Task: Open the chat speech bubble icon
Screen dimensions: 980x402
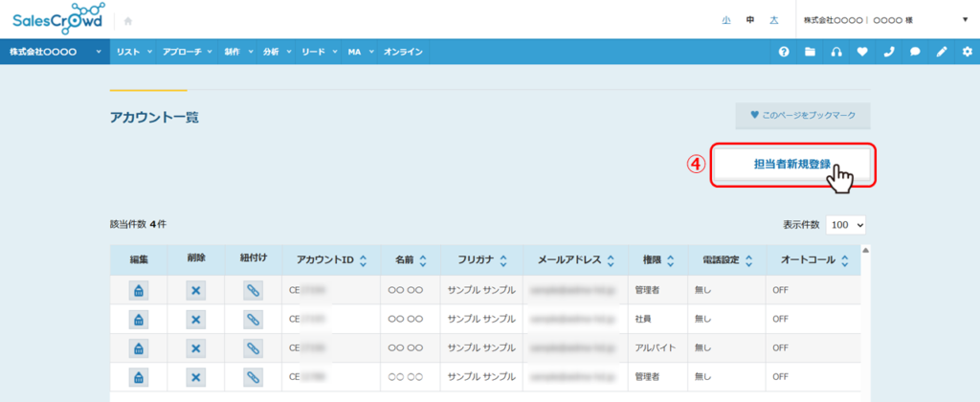Action: [x=915, y=52]
